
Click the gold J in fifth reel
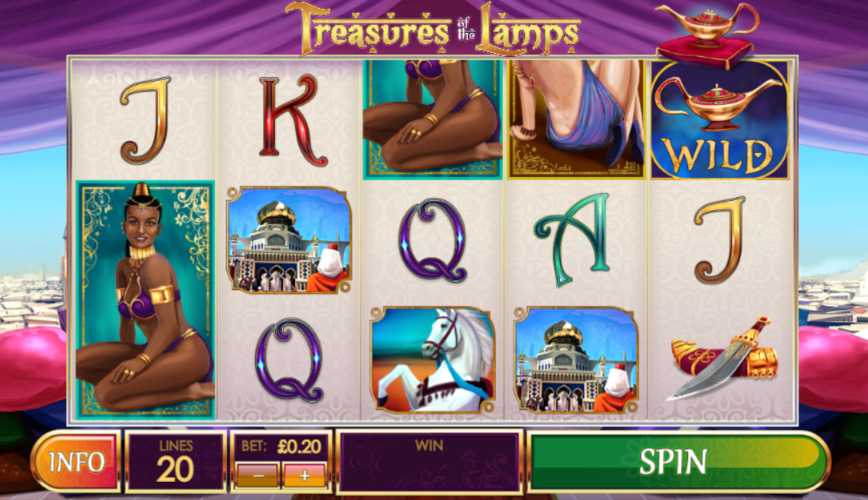(x=720, y=239)
